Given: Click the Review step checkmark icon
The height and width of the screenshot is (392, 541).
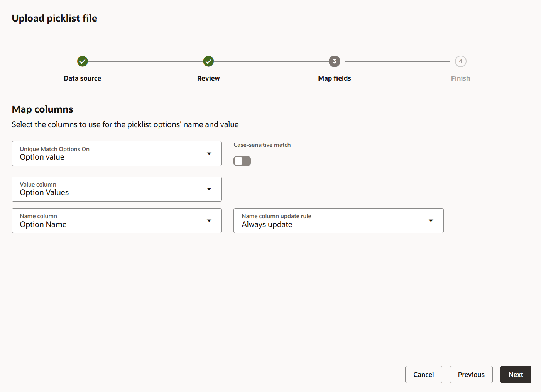Looking at the screenshot, I should (208, 61).
